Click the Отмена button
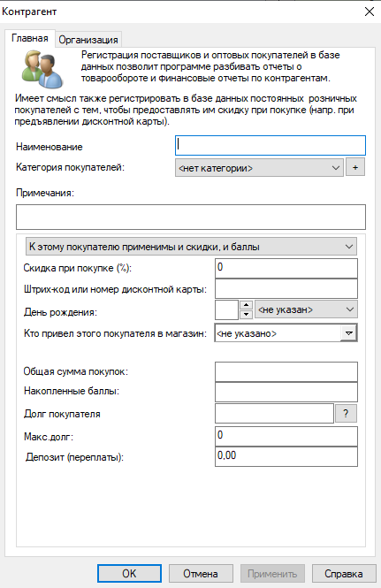 [x=201, y=573]
